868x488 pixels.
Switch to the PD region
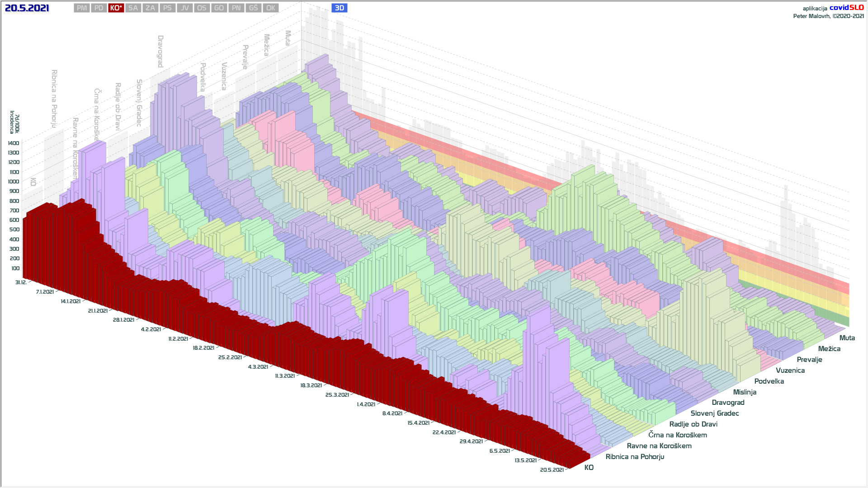tap(99, 8)
